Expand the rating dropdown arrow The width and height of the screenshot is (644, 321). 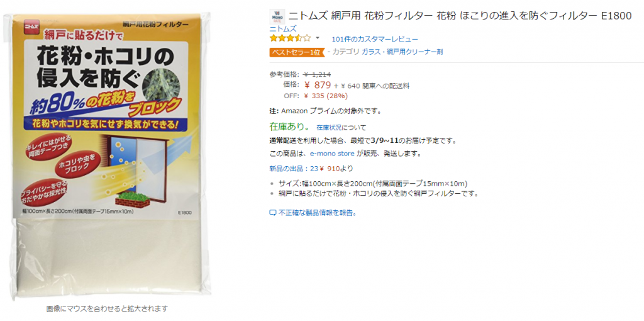click(318, 38)
